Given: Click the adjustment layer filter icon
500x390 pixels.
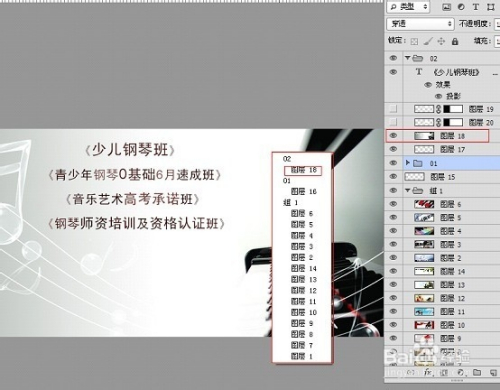Looking at the screenshot, I should (x=461, y=7).
